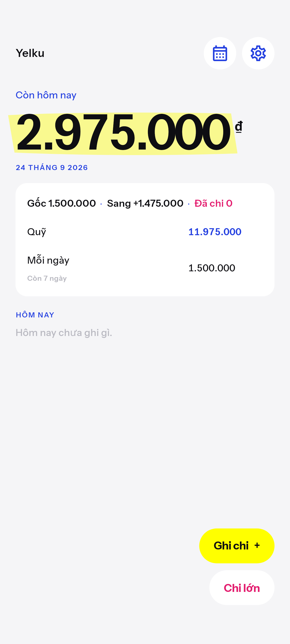Tap the highlighted 2.975.000 amount
Image resolution: width=290 pixels, height=644 pixels.
coord(123,132)
